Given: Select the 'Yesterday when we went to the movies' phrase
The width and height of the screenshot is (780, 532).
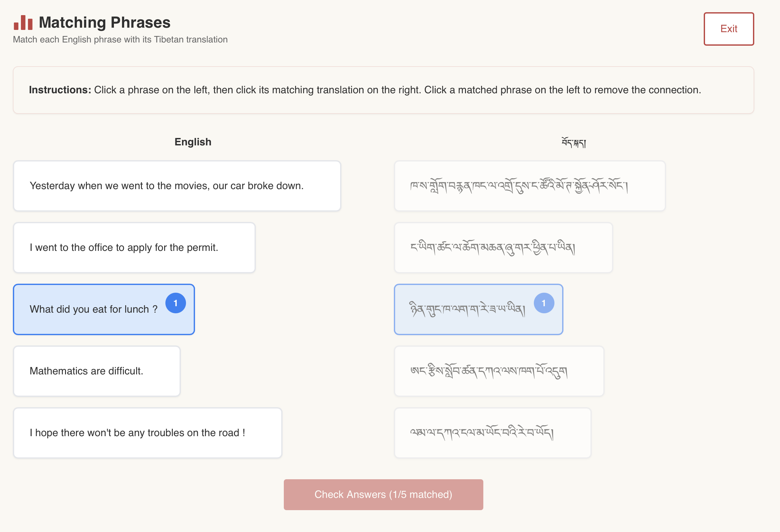Looking at the screenshot, I should click(177, 186).
